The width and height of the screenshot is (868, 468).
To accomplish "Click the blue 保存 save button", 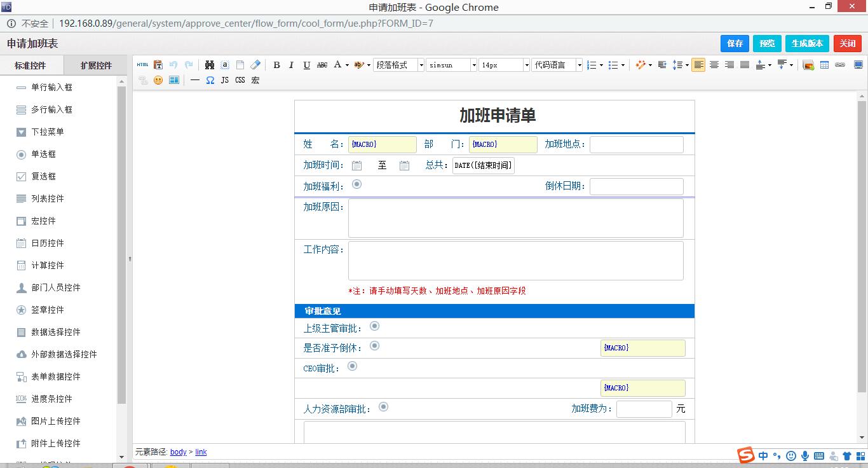I will coord(735,43).
